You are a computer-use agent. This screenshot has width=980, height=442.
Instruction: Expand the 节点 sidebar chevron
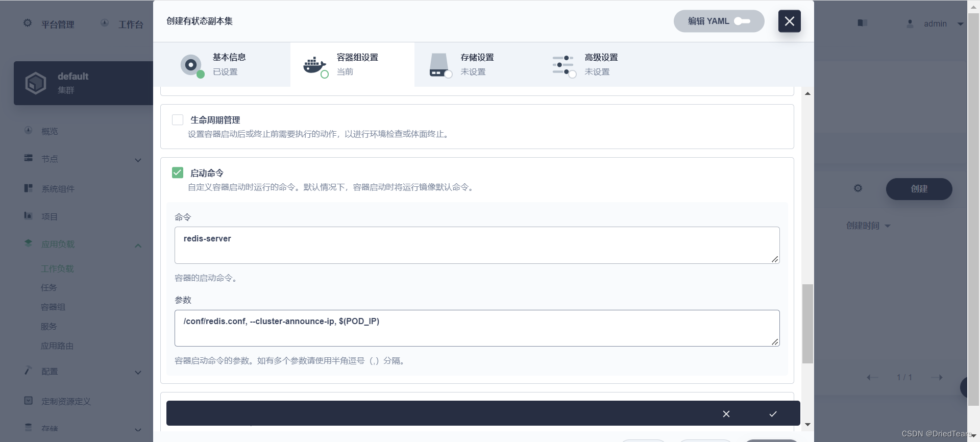tap(138, 160)
